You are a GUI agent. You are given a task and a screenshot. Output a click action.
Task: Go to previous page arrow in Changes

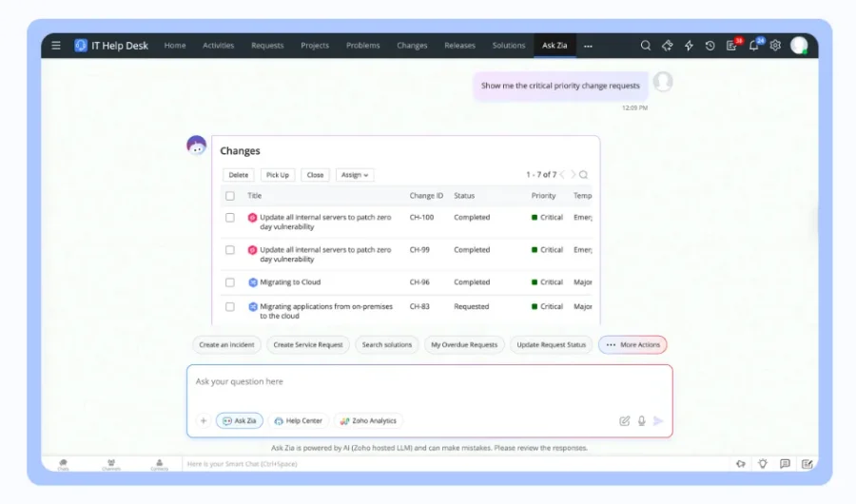562,175
